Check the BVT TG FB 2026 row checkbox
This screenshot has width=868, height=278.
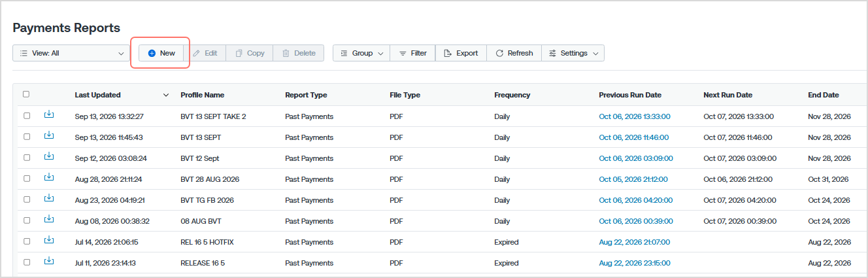coord(27,200)
